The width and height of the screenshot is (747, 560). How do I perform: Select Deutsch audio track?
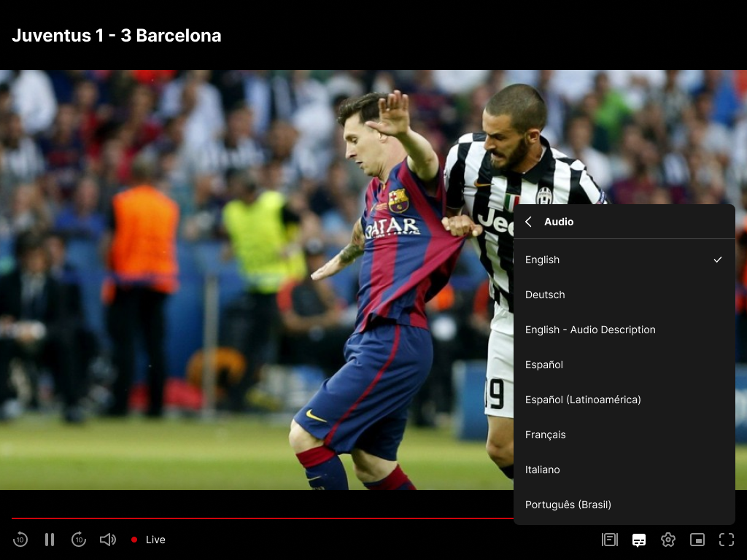pos(624,295)
